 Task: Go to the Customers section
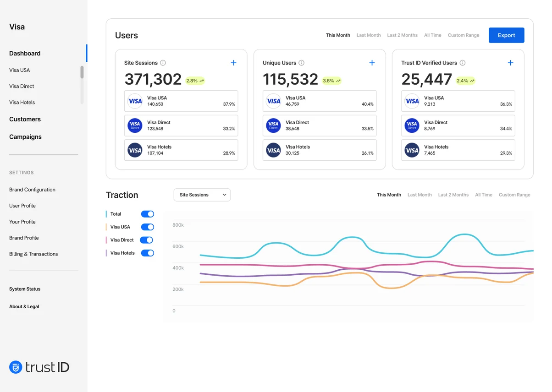tap(25, 119)
